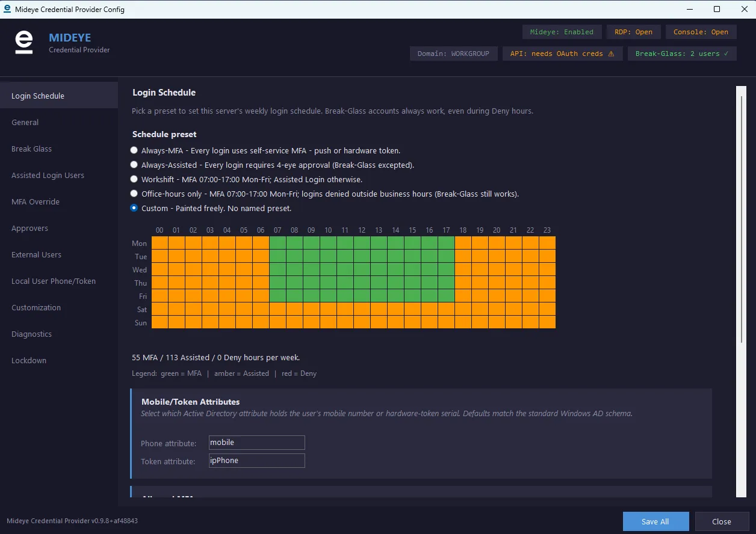Paint the Monday 07 hour cell
The image size is (756, 534).
[x=277, y=243]
